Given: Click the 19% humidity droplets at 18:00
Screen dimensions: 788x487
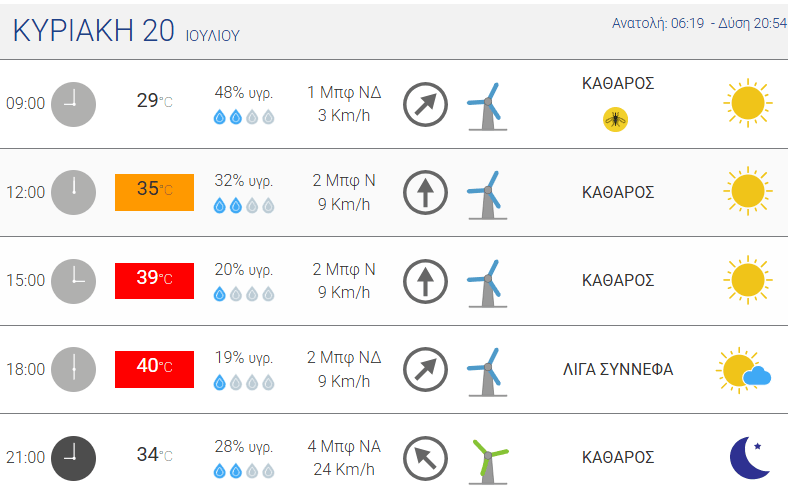Looking at the screenshot, I should click(x=244, y=383).
